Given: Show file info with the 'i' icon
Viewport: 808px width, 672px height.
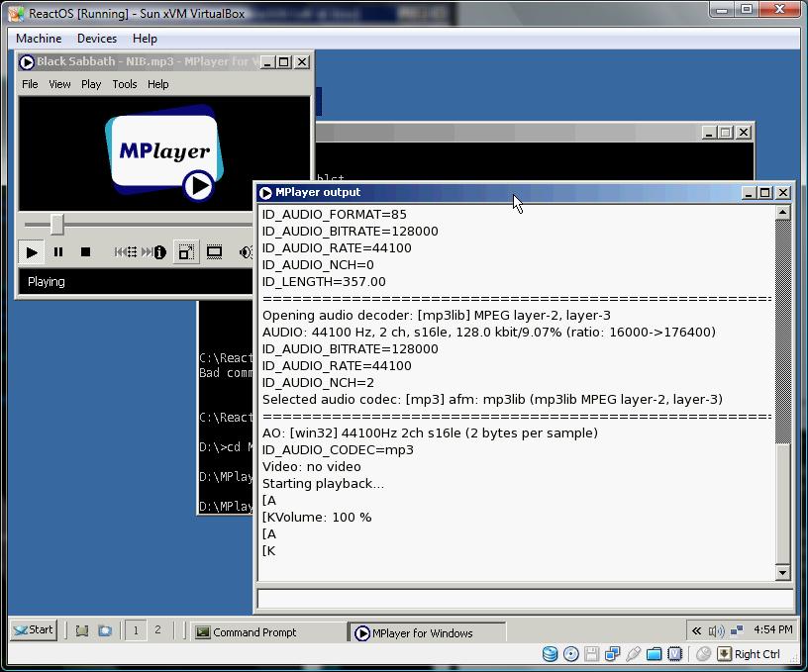Looking at the screenshot, I should click(x=158, y=252).
